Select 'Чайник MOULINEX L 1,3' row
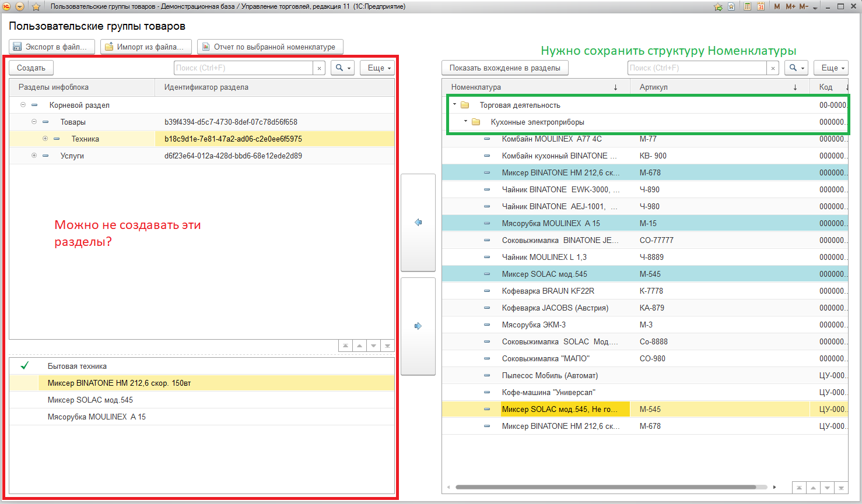Image resolution: width=862 pixels, height=504 pixels. (645, 257)
